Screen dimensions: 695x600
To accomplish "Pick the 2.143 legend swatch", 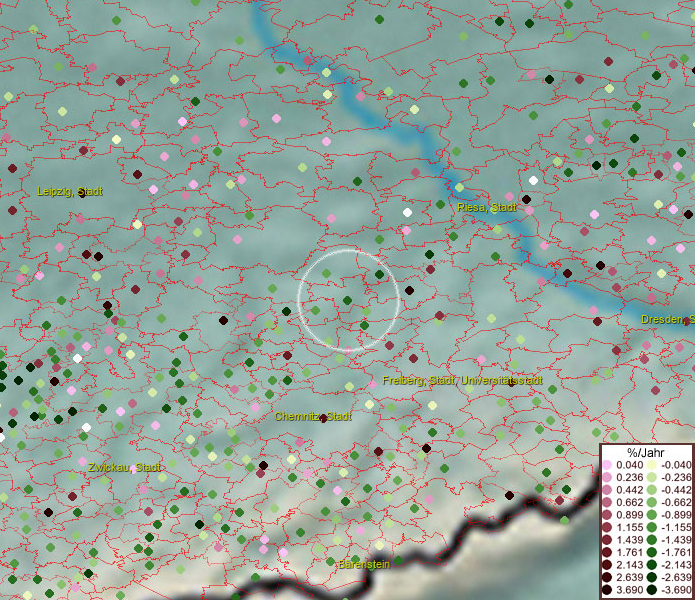I will pos(607,565).
